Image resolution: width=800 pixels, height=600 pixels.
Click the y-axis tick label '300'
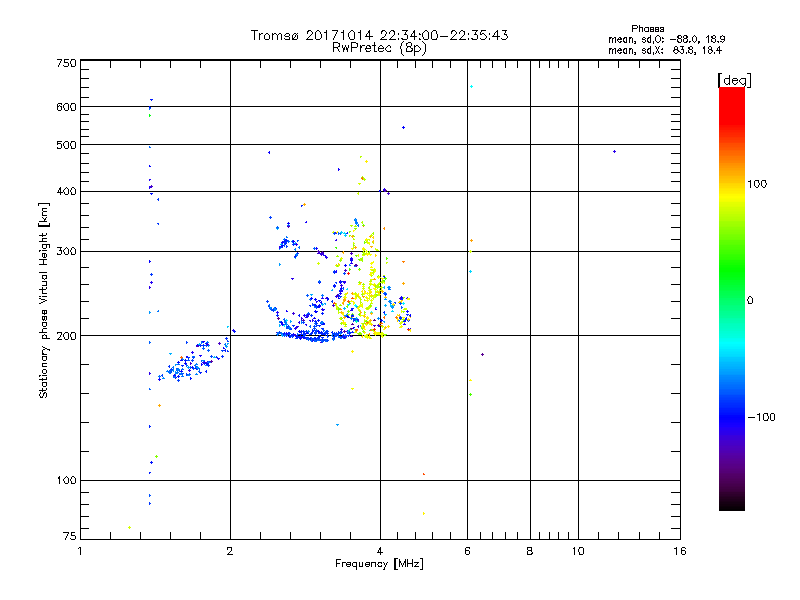[x=66, y=251]
